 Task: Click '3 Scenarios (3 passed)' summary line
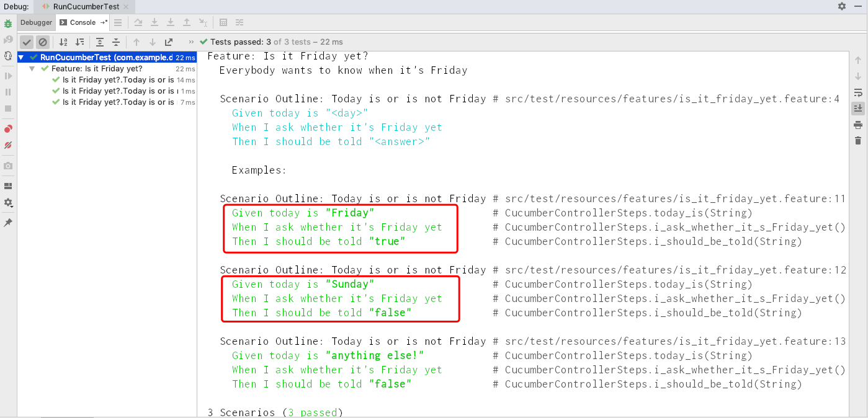tap(275, 412)
